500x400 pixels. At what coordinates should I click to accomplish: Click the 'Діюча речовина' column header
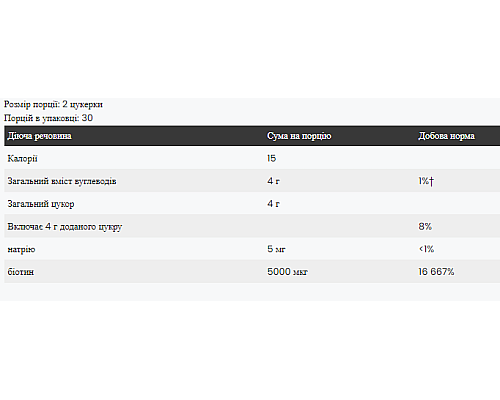coord(39,136)
